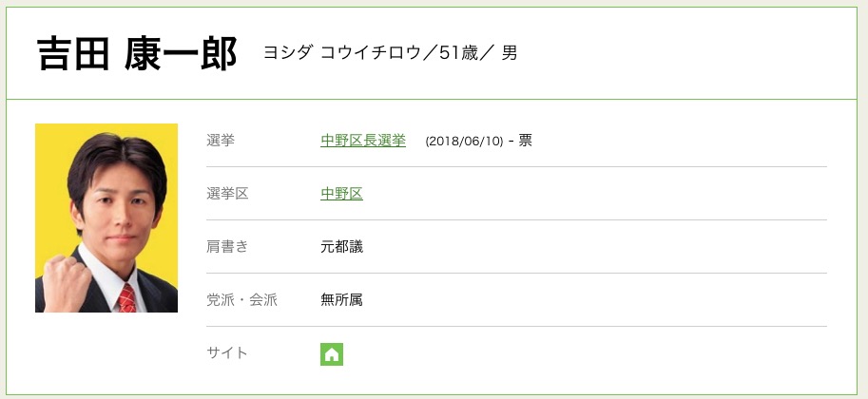This screenshot has width=868, height=399.
Task: Click the サイト row label
Action: coord(227,353)
